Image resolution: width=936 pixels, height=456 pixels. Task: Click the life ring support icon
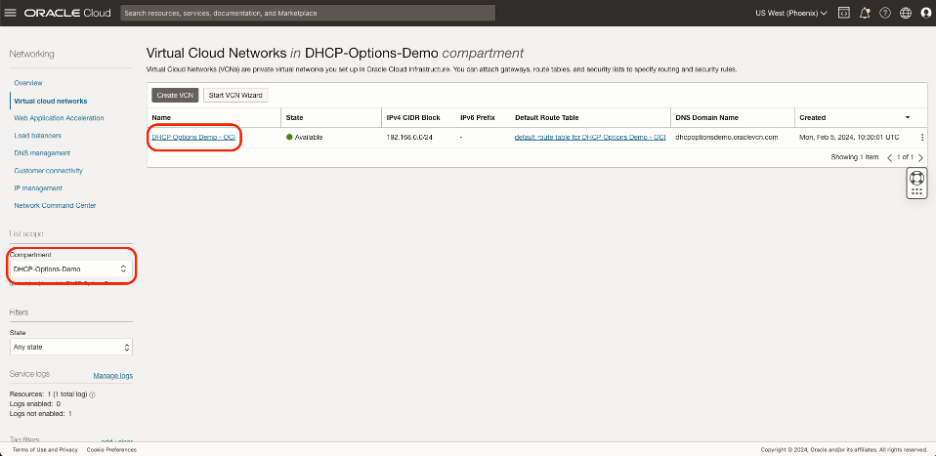[x=916, y=176]
